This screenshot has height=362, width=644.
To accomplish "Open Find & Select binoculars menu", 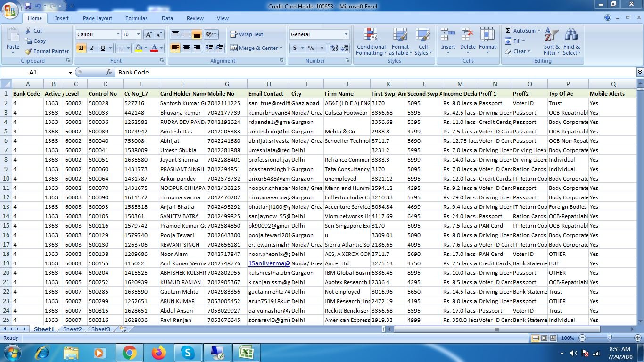I will tap(571, 41).
